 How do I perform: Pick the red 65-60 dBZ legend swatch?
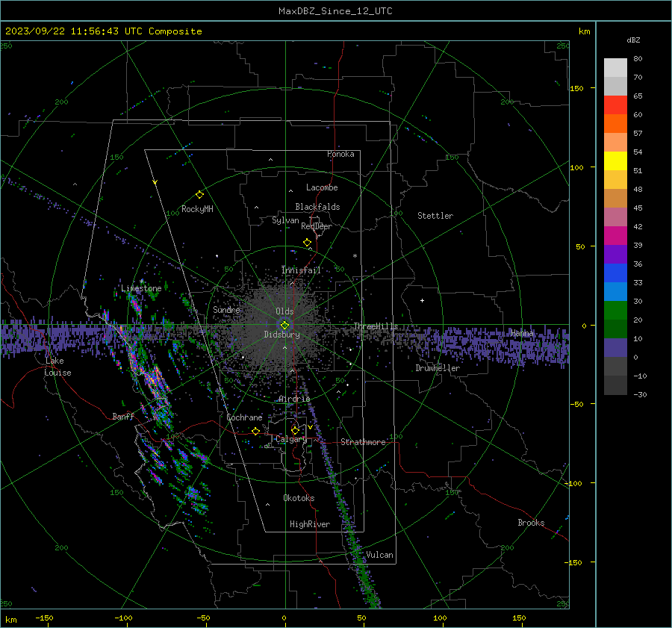click(x=615, y=105)
